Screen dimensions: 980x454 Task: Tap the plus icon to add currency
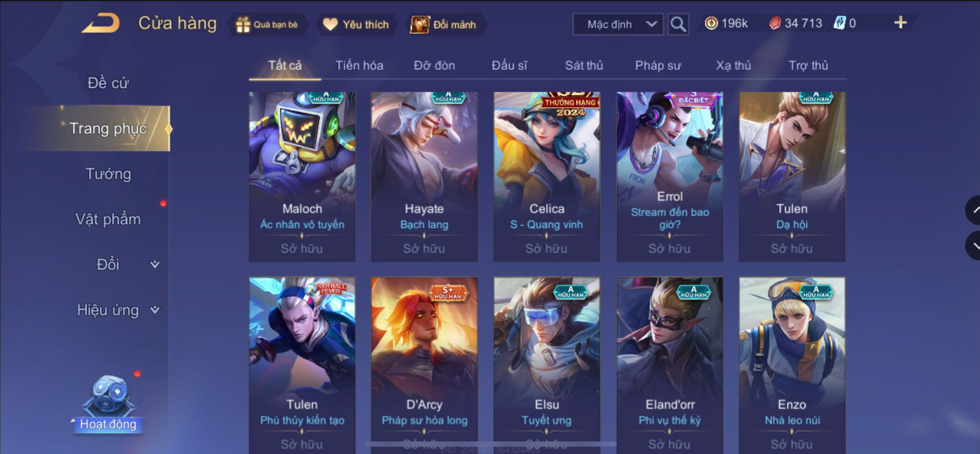900,23
